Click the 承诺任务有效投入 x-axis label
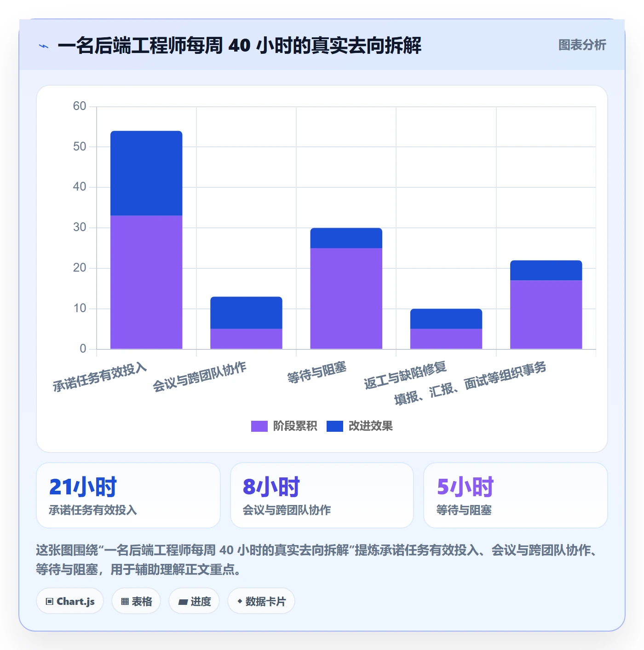Screen dimensions: 644x650 point(99,377)
